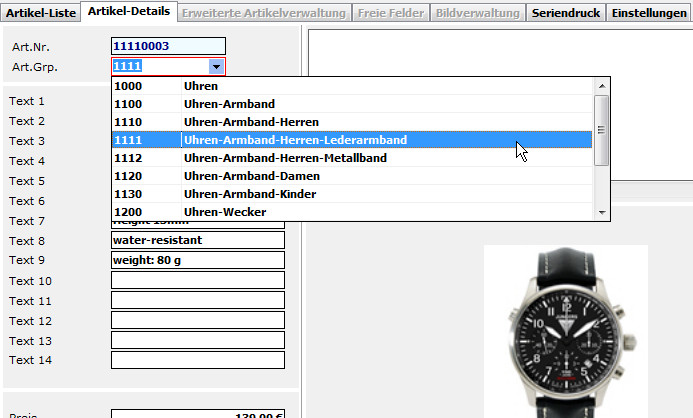Viewport: 693px width, 418px height.
Task: Click dropdown list scroll-up arrow
Action: (601, 85)
